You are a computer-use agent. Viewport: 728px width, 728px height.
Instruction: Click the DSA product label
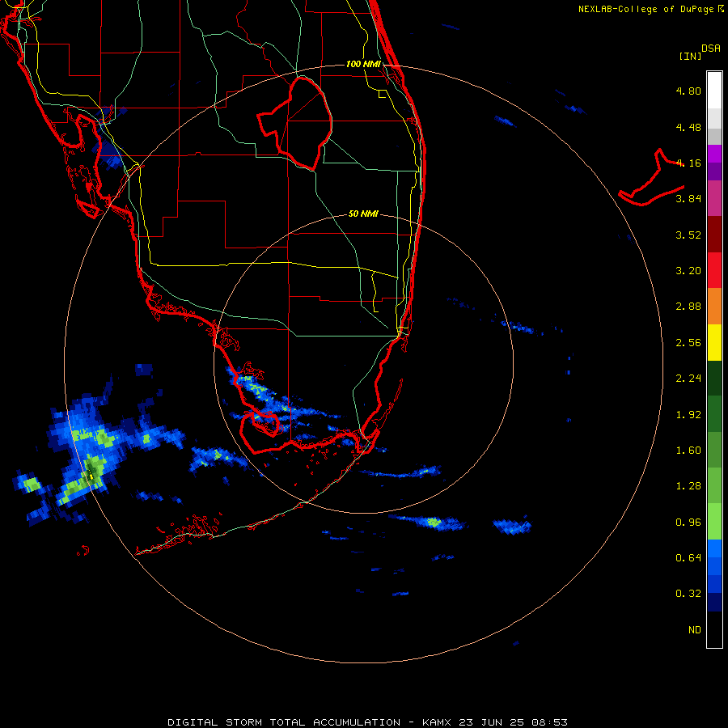point(711,49)
